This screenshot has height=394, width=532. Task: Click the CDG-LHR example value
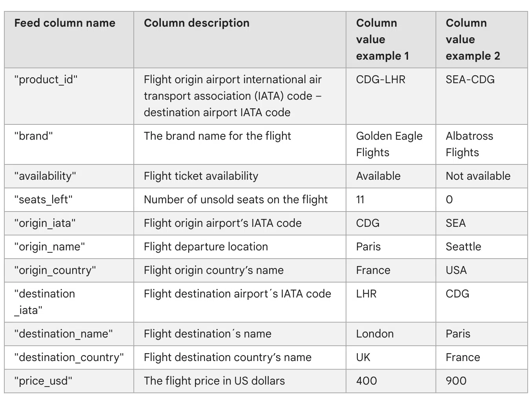point(381,80)
